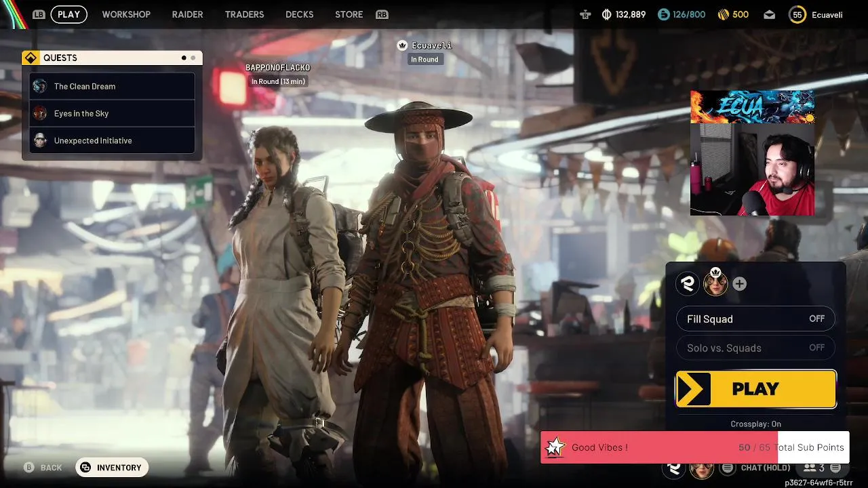Screen dimensions: 868x488
Task: Click the chat bubble icon before CHAT (HOLD)
Action: click(x=728, y=468)
